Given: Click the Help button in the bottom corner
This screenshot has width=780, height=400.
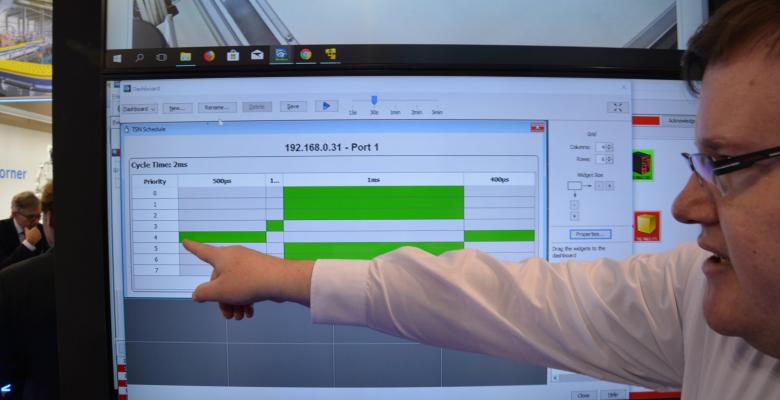Looking at the screenshot, I should pos(613,395).
